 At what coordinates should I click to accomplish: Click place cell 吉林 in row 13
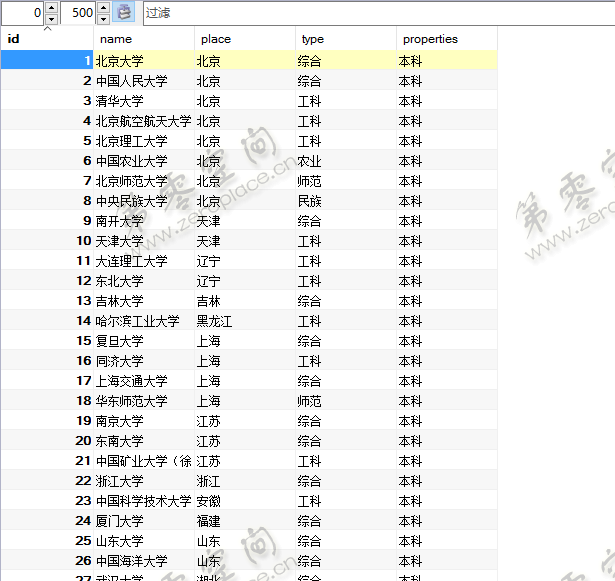point(245,301)
